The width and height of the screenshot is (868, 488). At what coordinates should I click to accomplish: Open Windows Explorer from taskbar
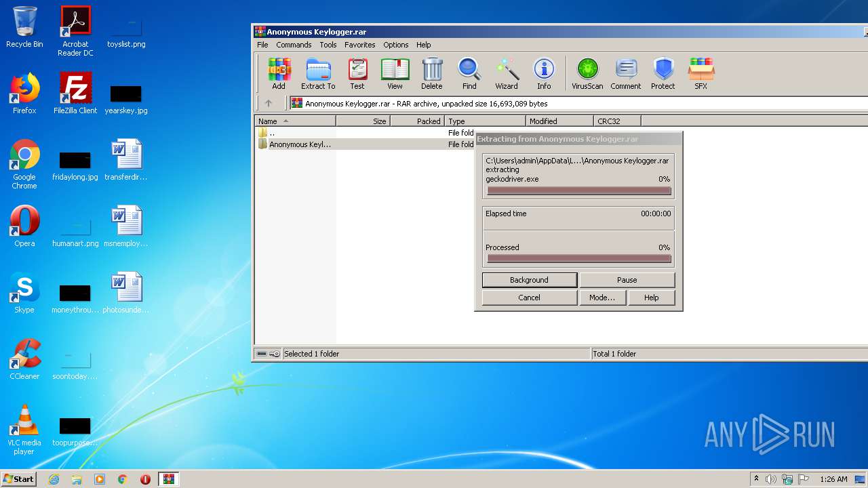click(x=77, y=479)
